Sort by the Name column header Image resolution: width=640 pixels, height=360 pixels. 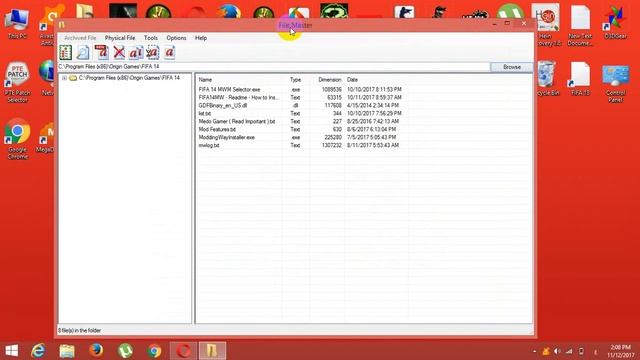click(x=205, y=80)
